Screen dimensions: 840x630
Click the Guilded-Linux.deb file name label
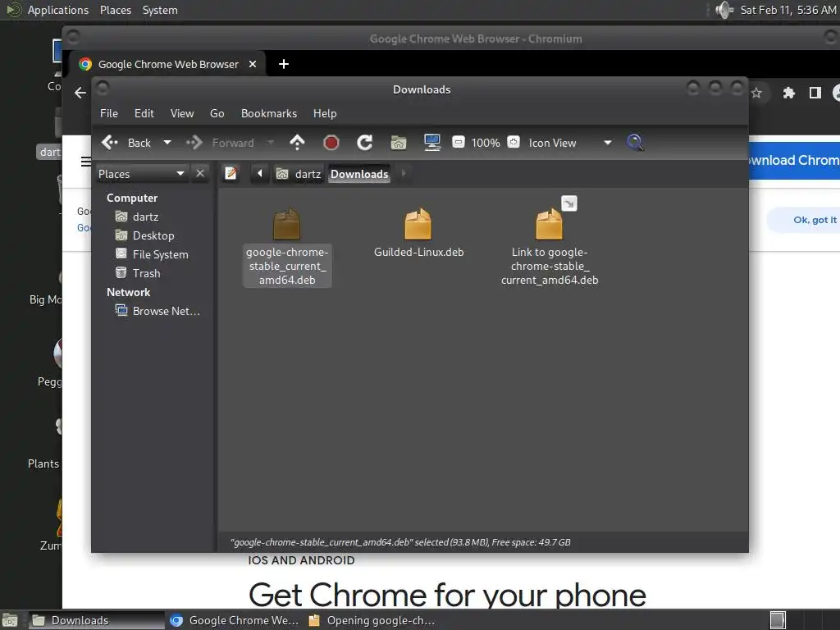[419, 253]
